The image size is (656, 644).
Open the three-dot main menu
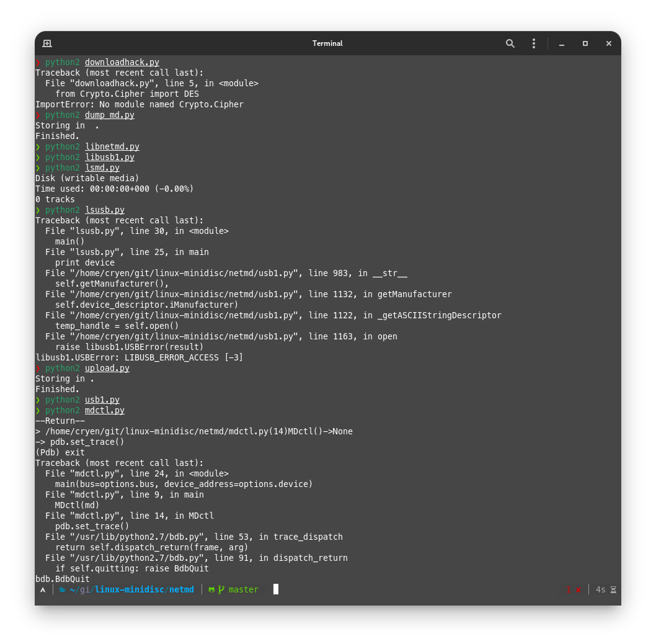533,43
